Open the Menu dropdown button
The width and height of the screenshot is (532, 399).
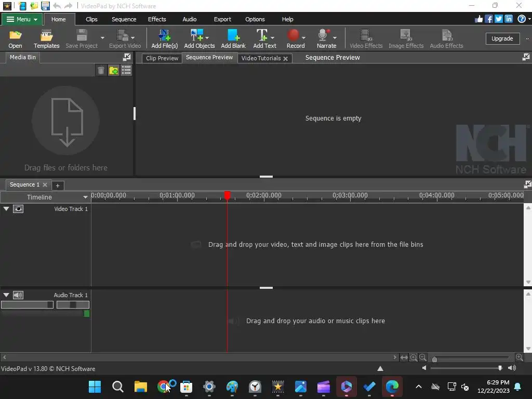pos(22,19)
